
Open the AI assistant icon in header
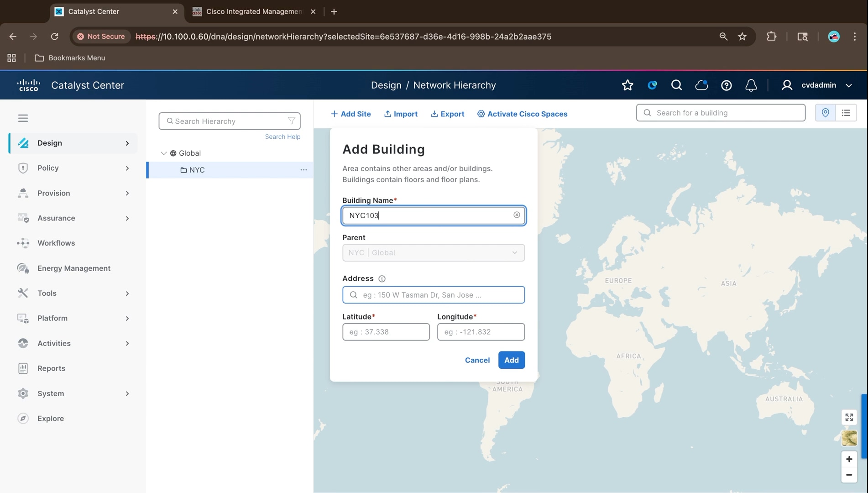pos(652,85)
